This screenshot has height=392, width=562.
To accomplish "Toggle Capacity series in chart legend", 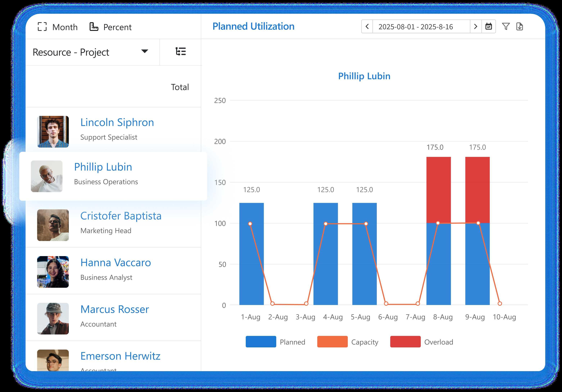I will click(364, 342).
